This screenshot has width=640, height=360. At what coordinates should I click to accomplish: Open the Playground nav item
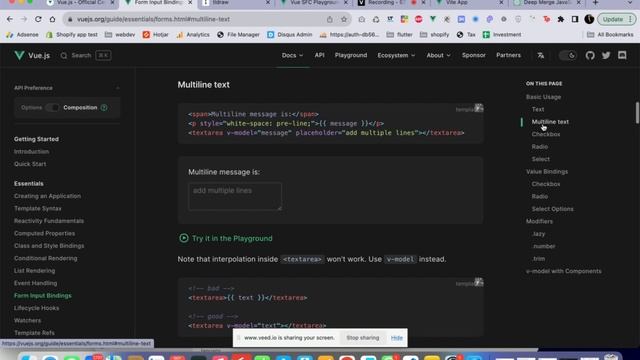[351, 55]
